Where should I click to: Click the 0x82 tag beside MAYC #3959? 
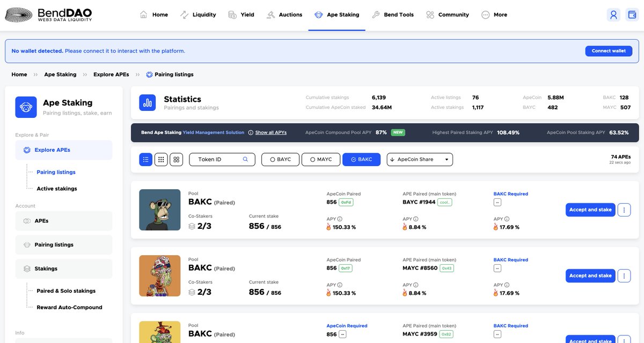(x=447, y=334)
